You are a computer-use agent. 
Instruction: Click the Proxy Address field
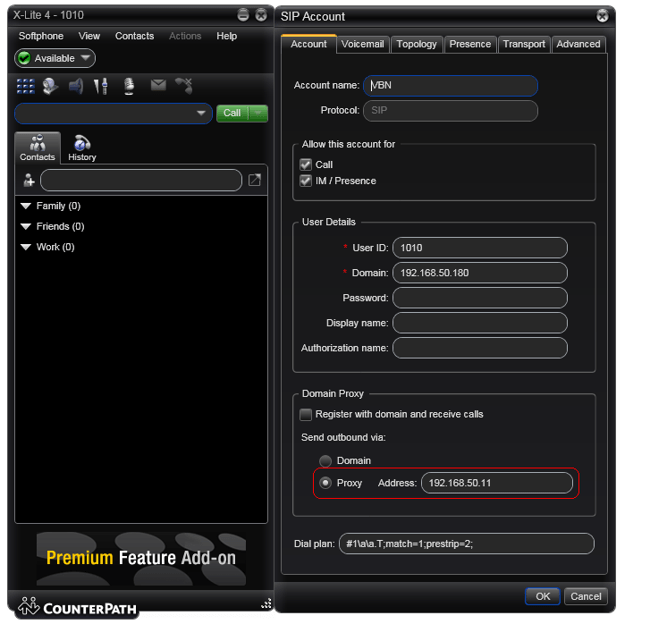(x=497, y=483)
